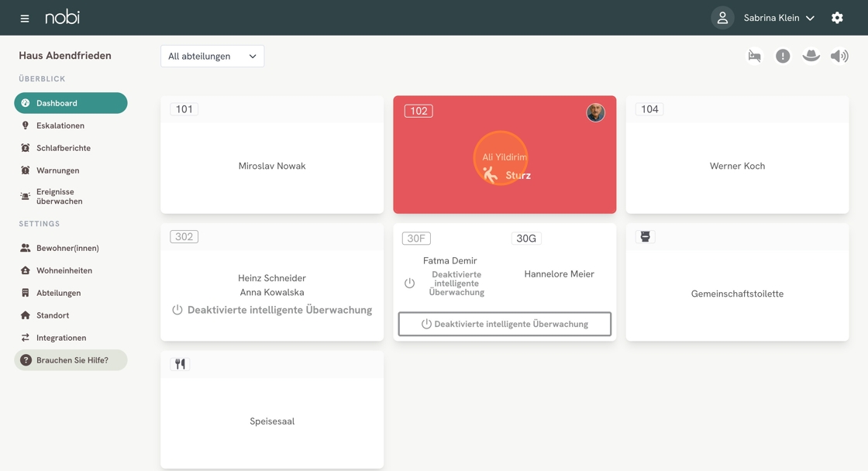Select Bewohner(innen) from settings menu
The image size is (868, 471).
67,248
